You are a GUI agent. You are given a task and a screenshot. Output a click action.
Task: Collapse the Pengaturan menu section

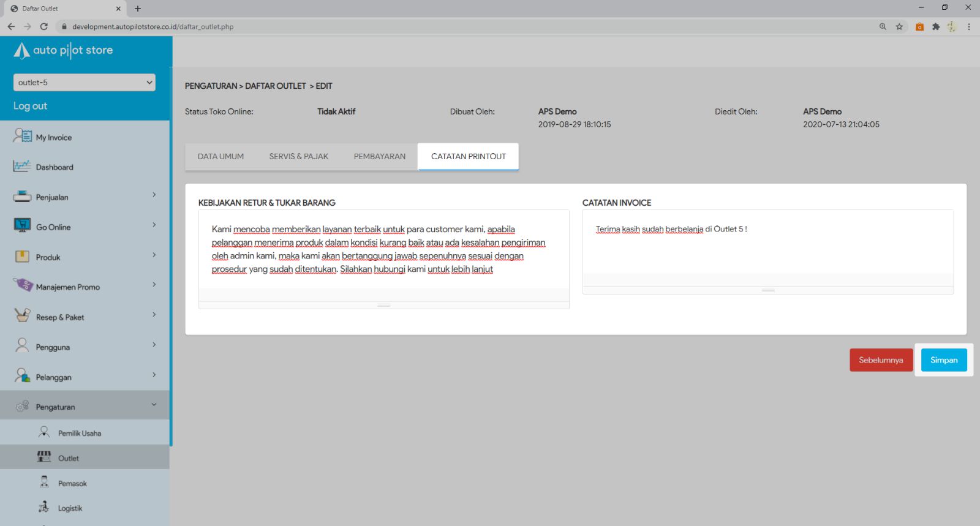click(154, 405)
